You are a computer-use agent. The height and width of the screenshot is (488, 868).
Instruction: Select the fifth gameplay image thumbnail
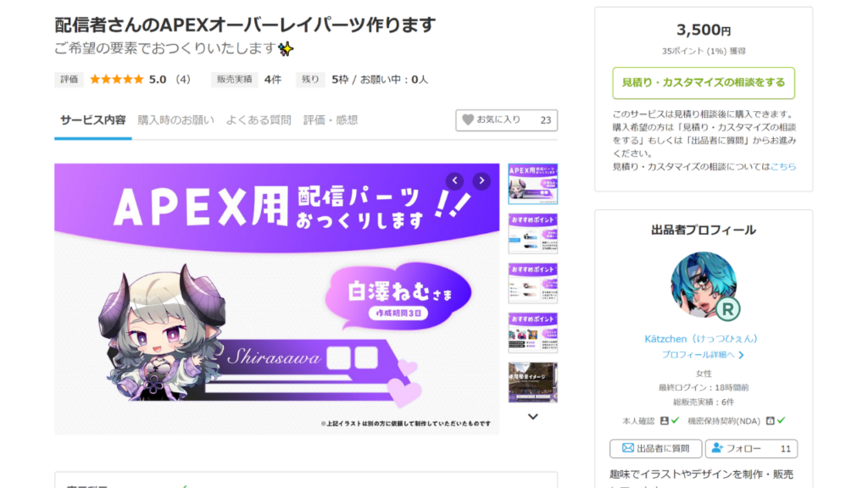click(532, 382)
